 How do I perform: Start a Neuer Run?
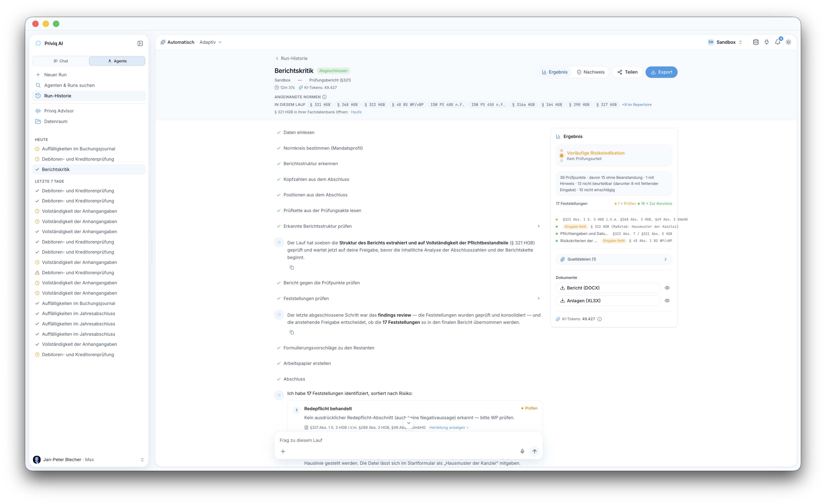(x=89, y=75)
